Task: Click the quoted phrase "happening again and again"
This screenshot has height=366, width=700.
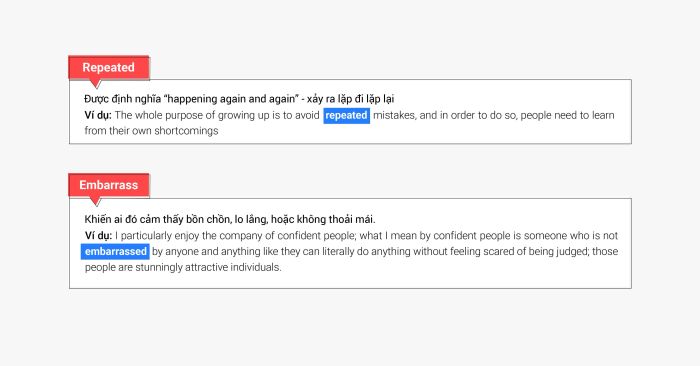Action: tap(231, 99)
